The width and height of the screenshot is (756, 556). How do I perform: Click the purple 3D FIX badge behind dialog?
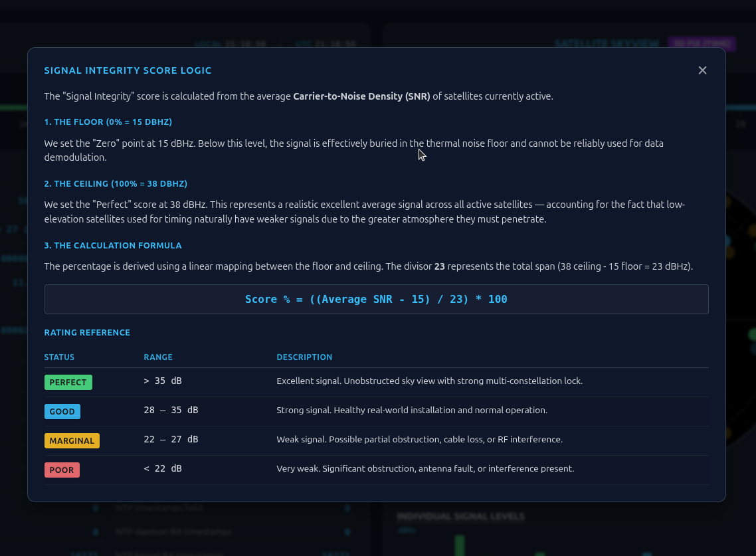click(x=702, y=44)
